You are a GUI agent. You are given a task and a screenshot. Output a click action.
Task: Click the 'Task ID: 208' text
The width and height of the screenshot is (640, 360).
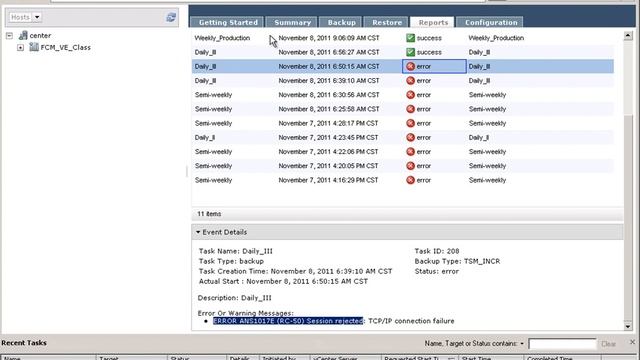(x=437, y=251)
